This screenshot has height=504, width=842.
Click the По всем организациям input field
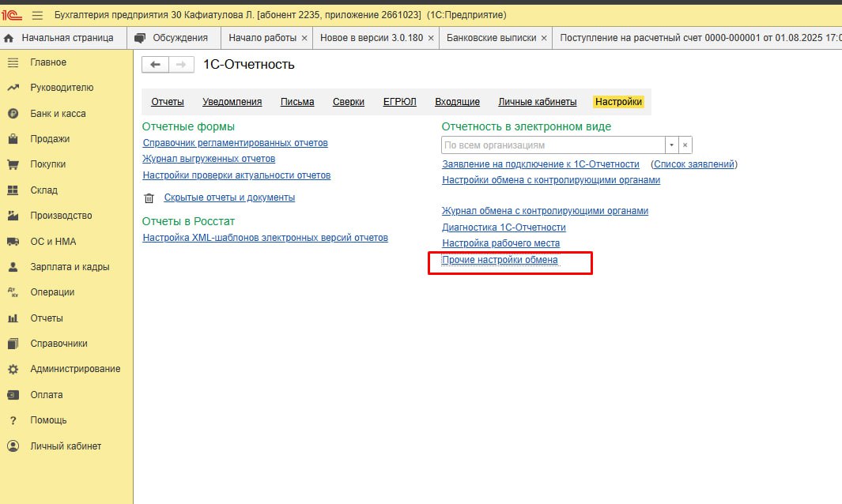click(x=553, y=145)
